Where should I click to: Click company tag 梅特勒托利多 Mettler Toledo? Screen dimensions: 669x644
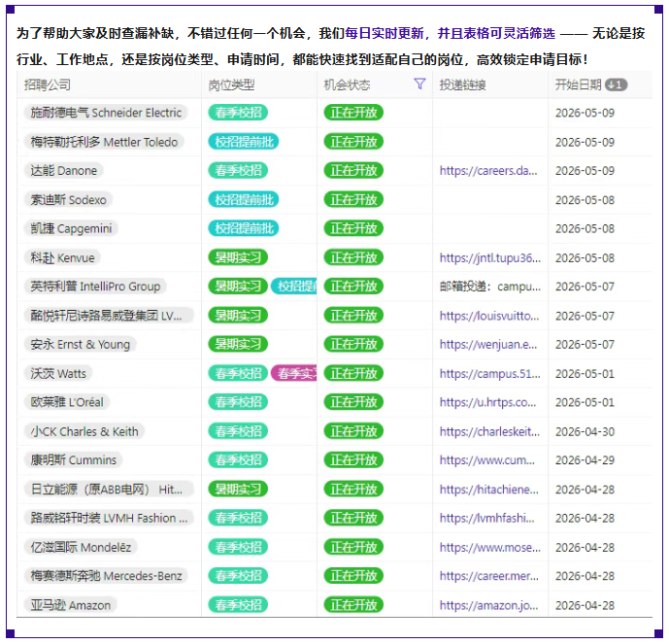(104, 142)
